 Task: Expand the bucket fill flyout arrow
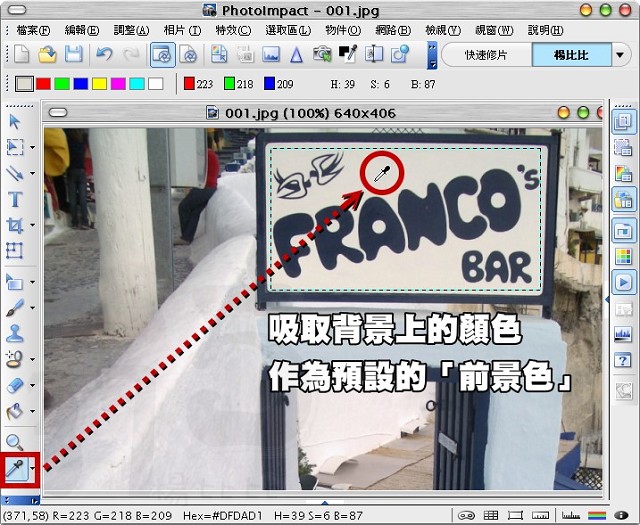[x=33, y=411]
